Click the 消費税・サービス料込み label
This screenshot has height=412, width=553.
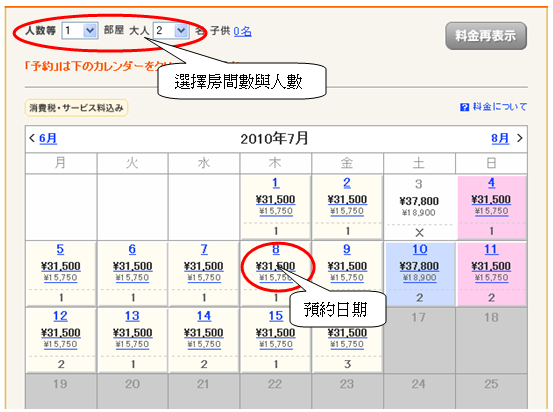coord(76,108)
